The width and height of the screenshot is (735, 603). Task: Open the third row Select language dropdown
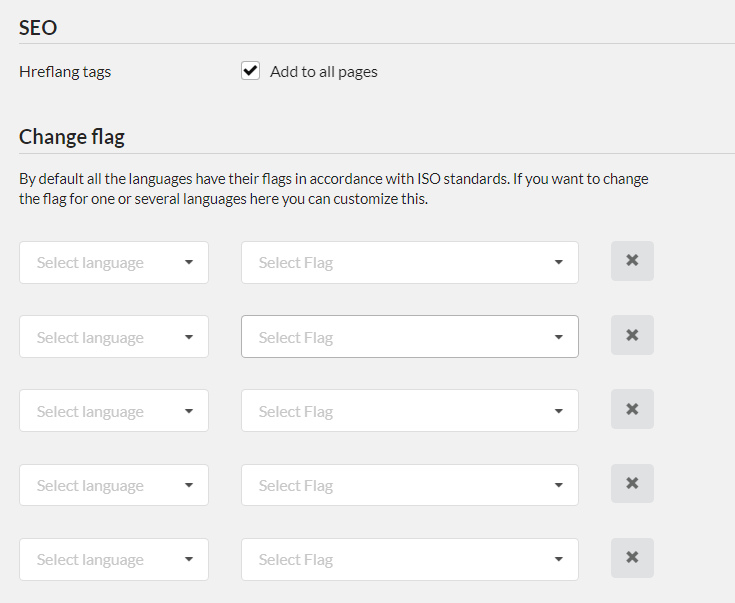[x=113, y=411]
